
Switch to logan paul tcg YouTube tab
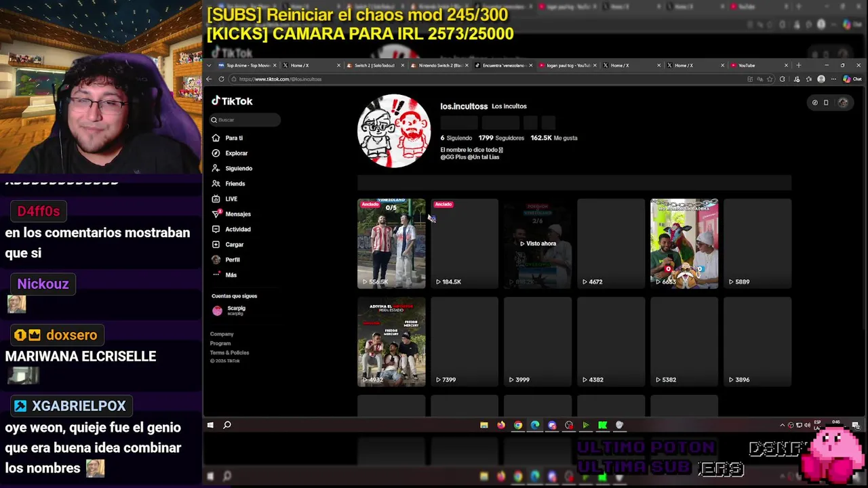pos(568,65)
